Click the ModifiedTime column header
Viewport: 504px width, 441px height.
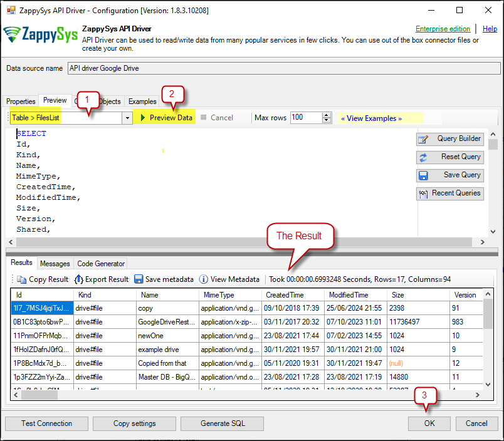point(355,295)
